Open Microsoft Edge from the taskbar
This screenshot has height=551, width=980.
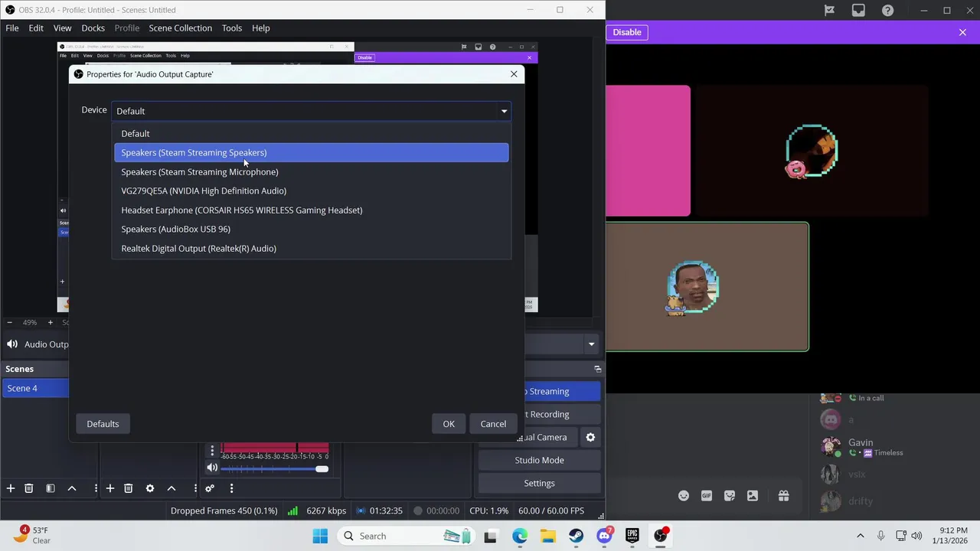[x=520, y=536]
